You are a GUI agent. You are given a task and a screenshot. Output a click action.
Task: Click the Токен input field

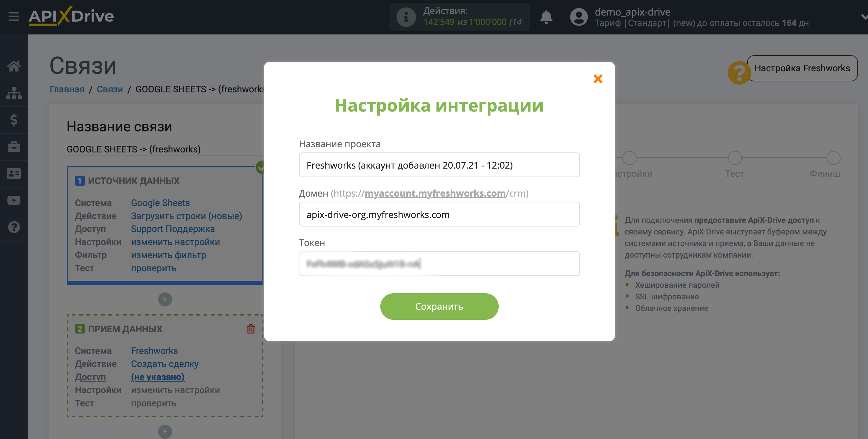(439, 264)
